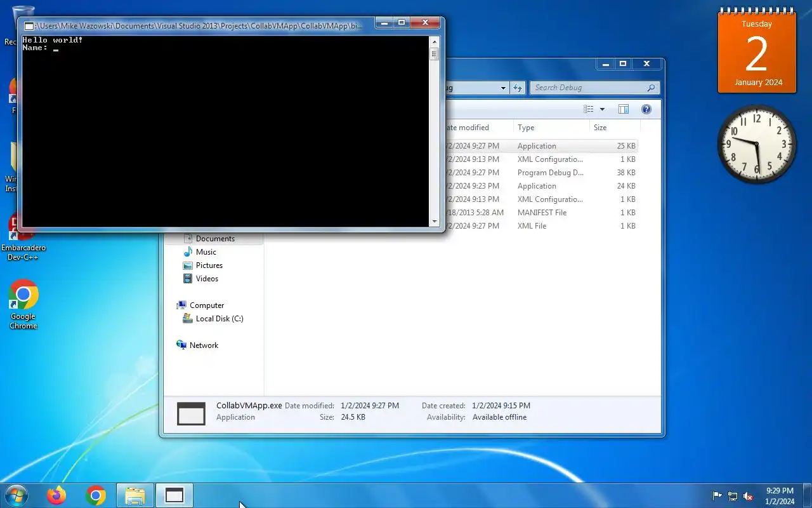812x508 pixels.
Task: Open Local Disk (C:) in navigation pane
Action: point(219,319)
